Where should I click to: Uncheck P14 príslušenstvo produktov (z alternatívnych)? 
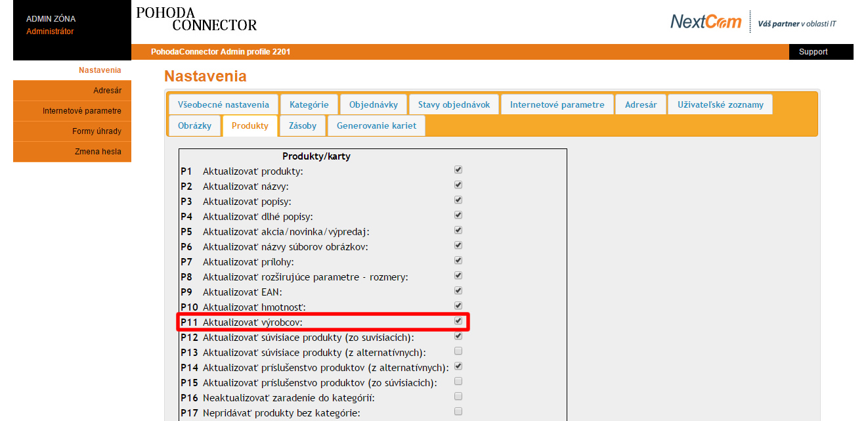[x=458, y=366]
